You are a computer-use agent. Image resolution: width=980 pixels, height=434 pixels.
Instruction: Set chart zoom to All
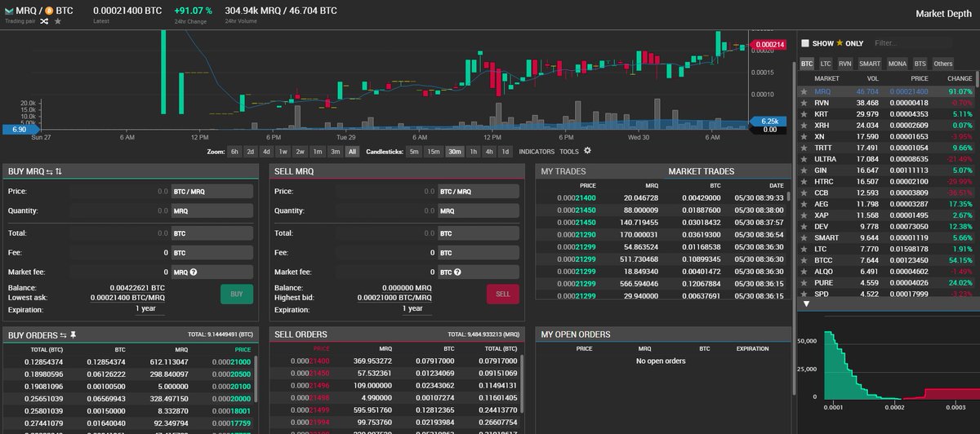(352, 151)
